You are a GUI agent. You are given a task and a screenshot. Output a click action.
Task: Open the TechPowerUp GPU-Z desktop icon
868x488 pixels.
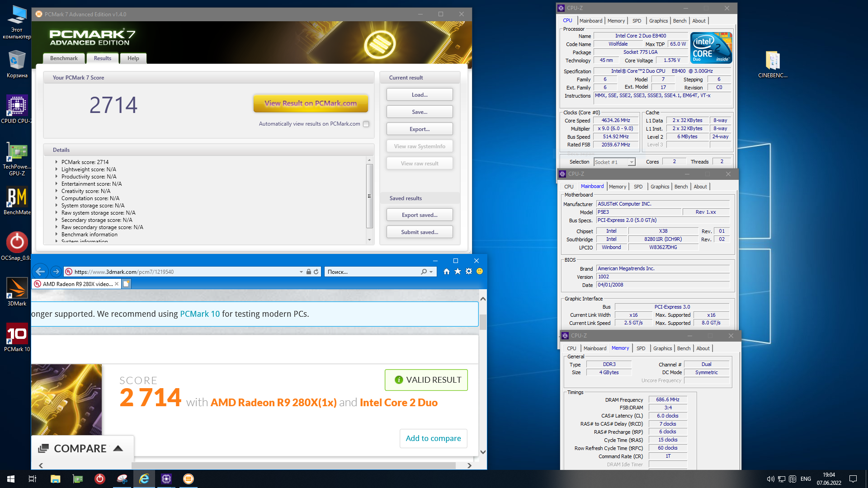pyautogui.click(x=17, y=159)
